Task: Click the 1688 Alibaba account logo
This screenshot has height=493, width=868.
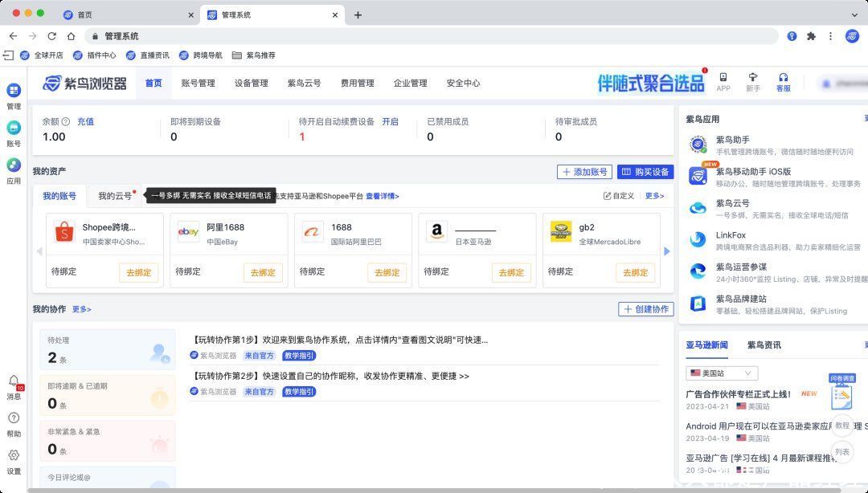Action: (x=312, y=232)
